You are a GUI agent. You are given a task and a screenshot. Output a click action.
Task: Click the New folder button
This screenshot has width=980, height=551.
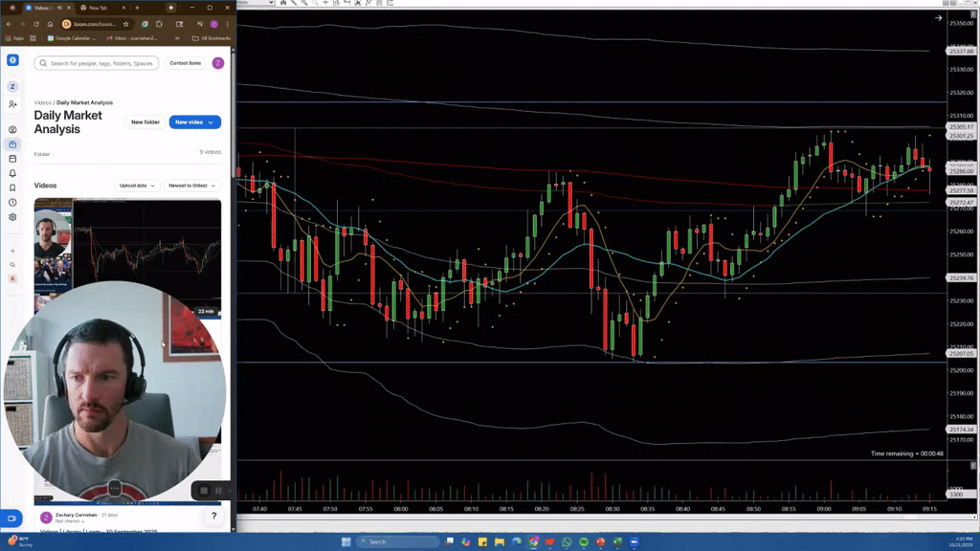click(145, 121)
